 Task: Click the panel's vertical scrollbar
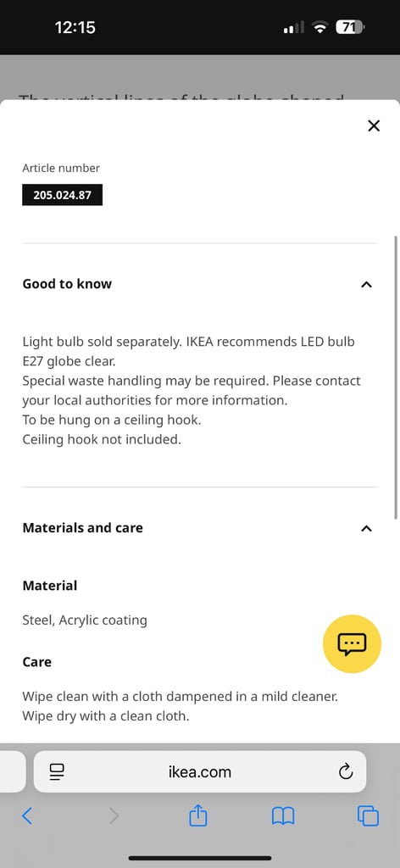tap(396, 377)
